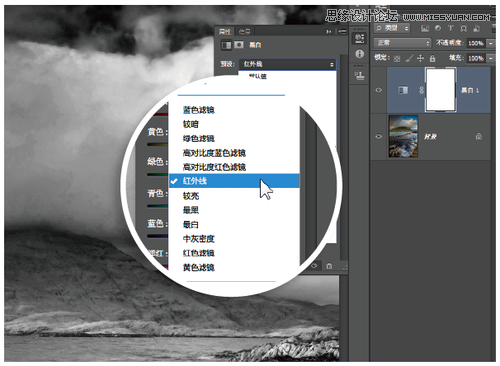500x366 pixels.
Task: Click the 填充 100% fill field
Action: (x=476, y=58)
